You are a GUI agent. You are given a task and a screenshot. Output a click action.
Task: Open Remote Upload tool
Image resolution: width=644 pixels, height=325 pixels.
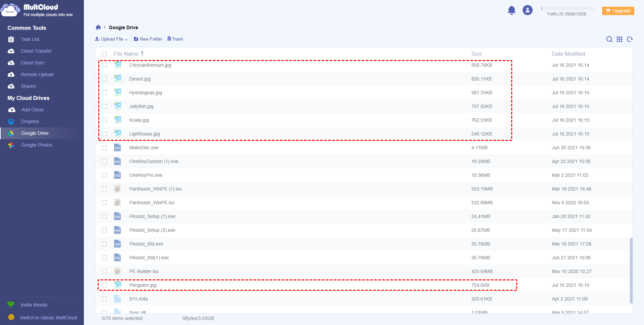click(x=37, y=74)
